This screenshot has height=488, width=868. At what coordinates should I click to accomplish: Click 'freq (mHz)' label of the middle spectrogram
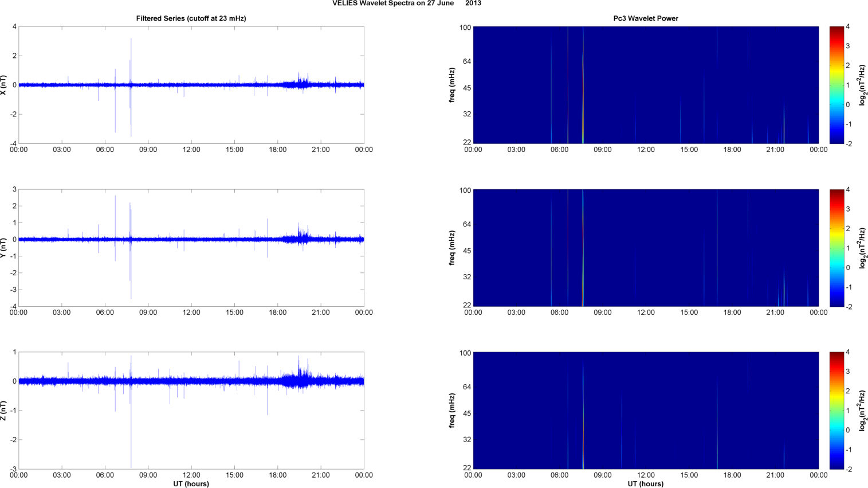[452, 248]
